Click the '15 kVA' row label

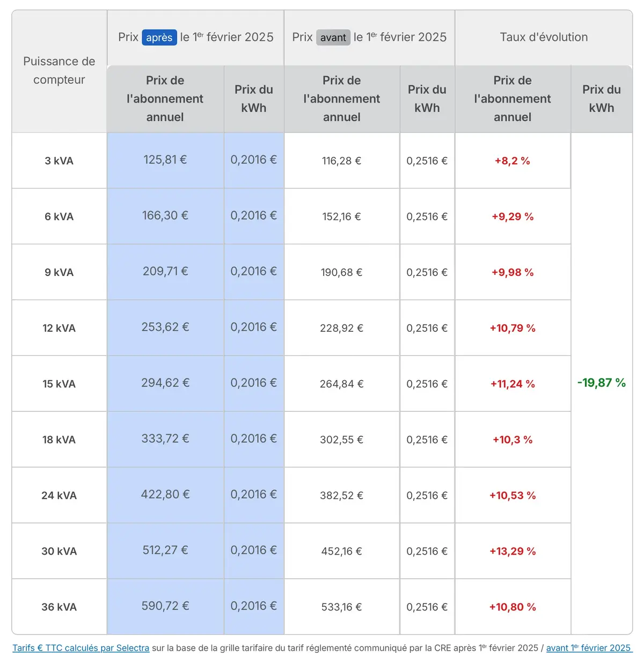59,384
